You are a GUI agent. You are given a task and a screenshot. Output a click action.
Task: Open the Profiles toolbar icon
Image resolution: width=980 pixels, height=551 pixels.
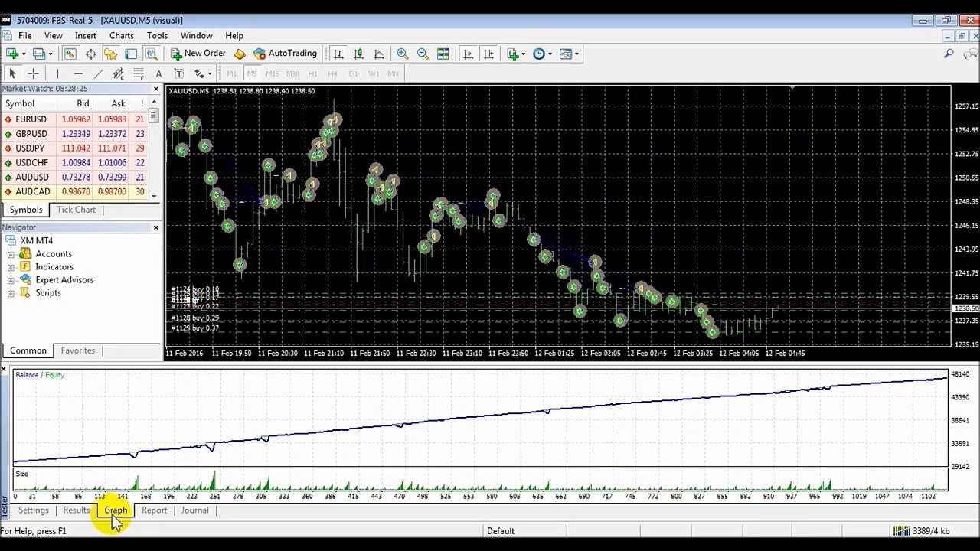pyautogui.click(x=40, y=54)
